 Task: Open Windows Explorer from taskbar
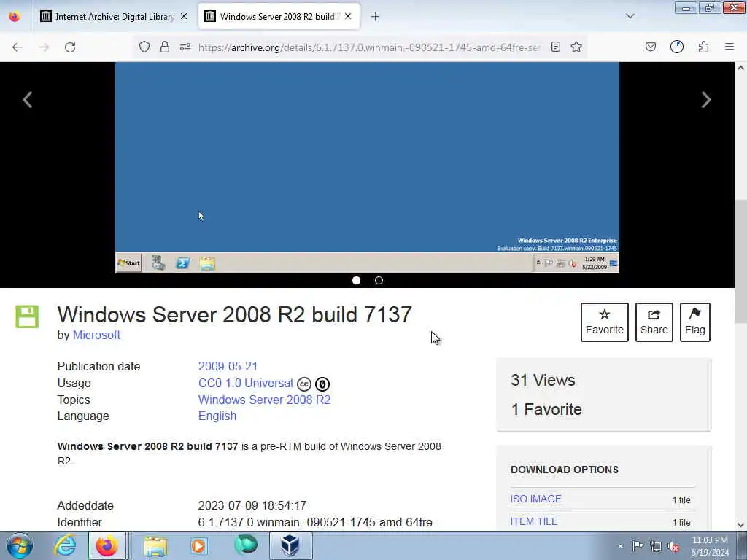(x=155, y=545)
